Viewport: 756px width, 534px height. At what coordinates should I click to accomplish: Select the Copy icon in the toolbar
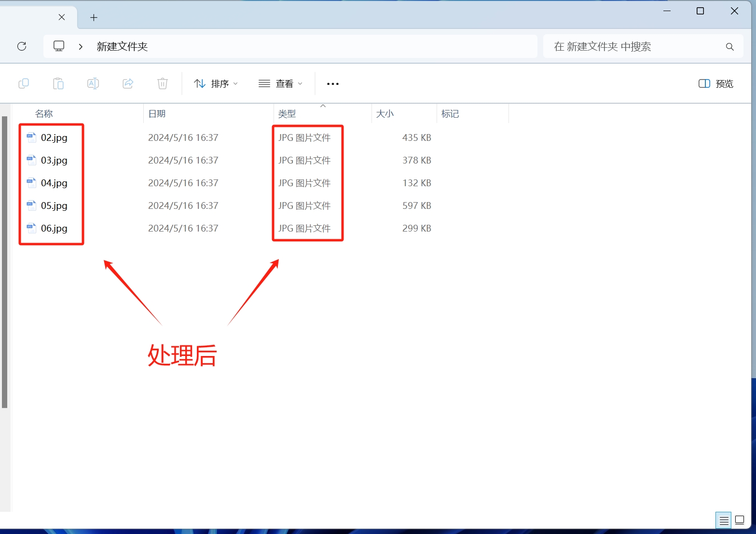pos(24,83)
